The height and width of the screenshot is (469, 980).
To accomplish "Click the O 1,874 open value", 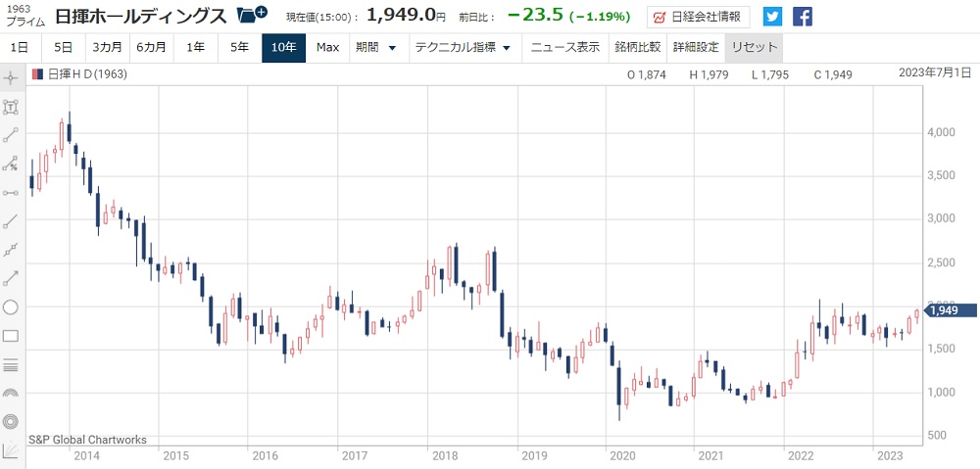I will click(x=646, y=75).
